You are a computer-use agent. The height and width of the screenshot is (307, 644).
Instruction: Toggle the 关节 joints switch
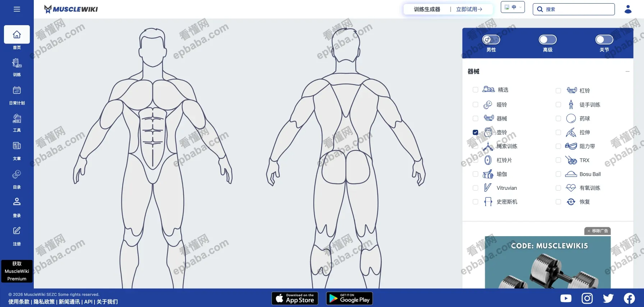coord(604,40)
